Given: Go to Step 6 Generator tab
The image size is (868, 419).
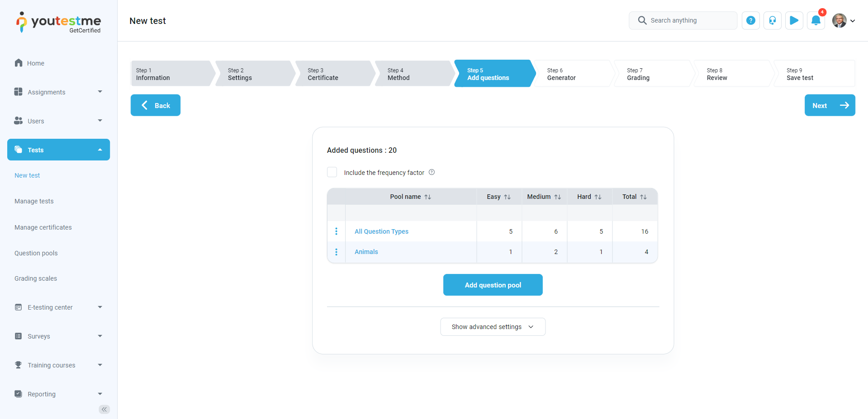Looking at the screenshot, I should pos(573,74).
